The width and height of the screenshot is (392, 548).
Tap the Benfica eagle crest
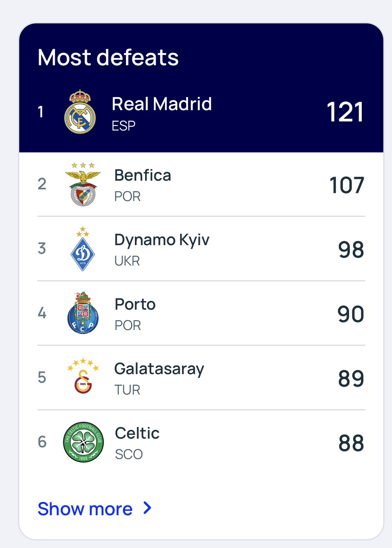(x=83, y=184)
